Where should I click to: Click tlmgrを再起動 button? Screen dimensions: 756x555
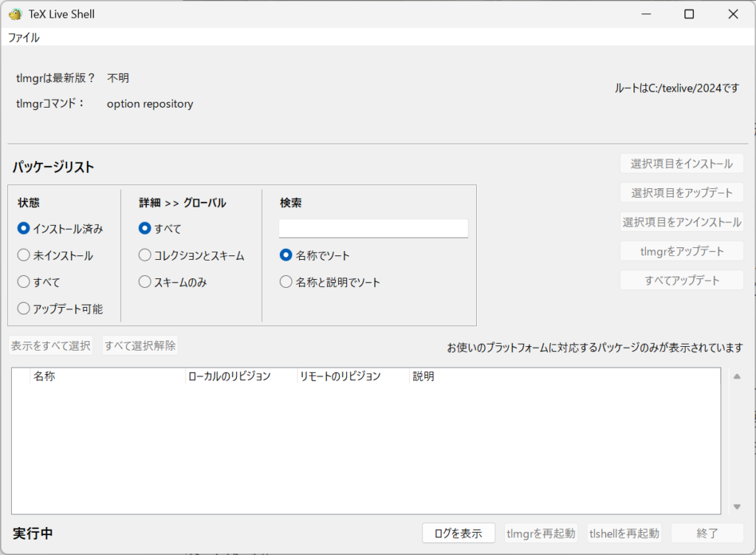coord(540,533)
